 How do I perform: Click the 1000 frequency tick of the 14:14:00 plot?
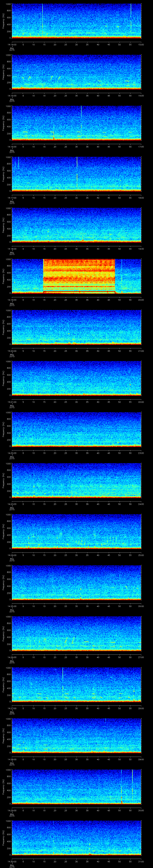pos(8,4)
